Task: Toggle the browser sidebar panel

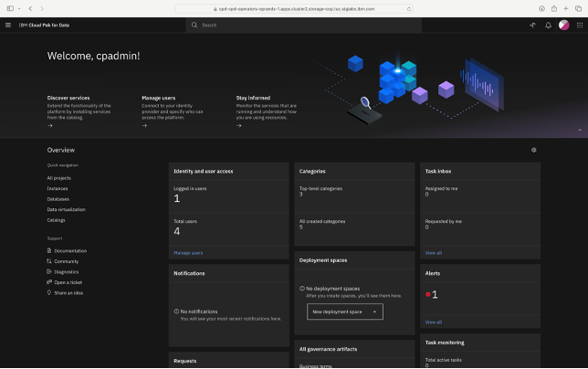Action: coord(11,8)
